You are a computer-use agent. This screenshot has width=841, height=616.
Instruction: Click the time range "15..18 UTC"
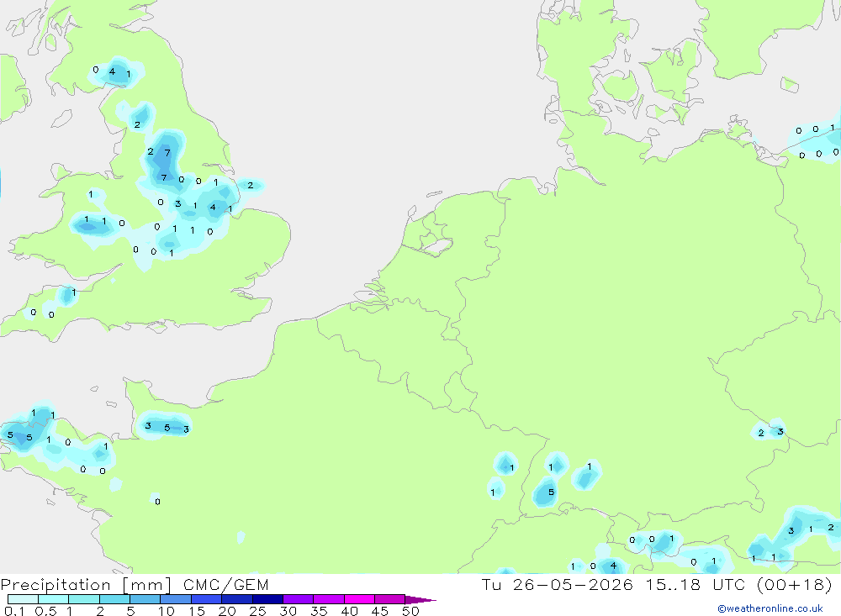click(696, 584)
